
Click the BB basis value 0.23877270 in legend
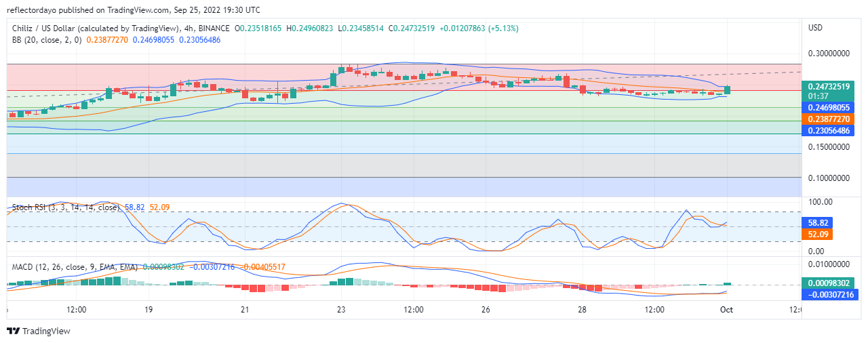point(108,40)
